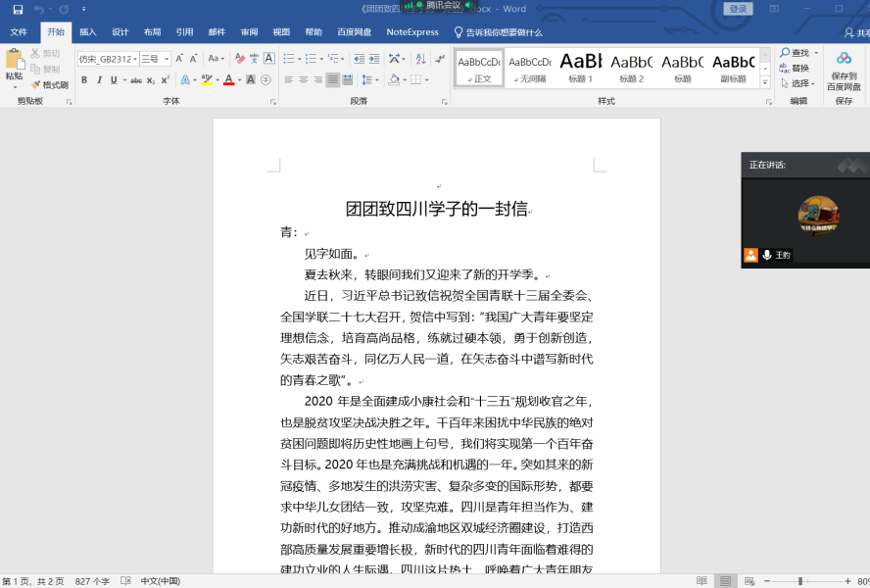Apply the 正文 Normal style
The height and width of the screenshot is (588, 870).
click(479, 68)
